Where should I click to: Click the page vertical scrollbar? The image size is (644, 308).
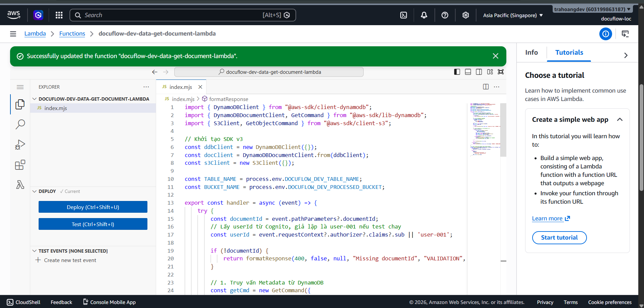641,138
